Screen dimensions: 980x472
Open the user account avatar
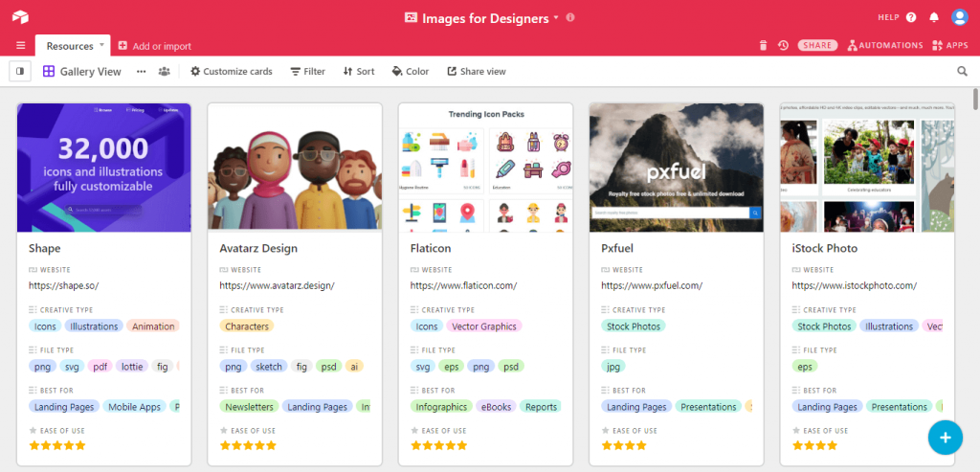pos(959,17)
